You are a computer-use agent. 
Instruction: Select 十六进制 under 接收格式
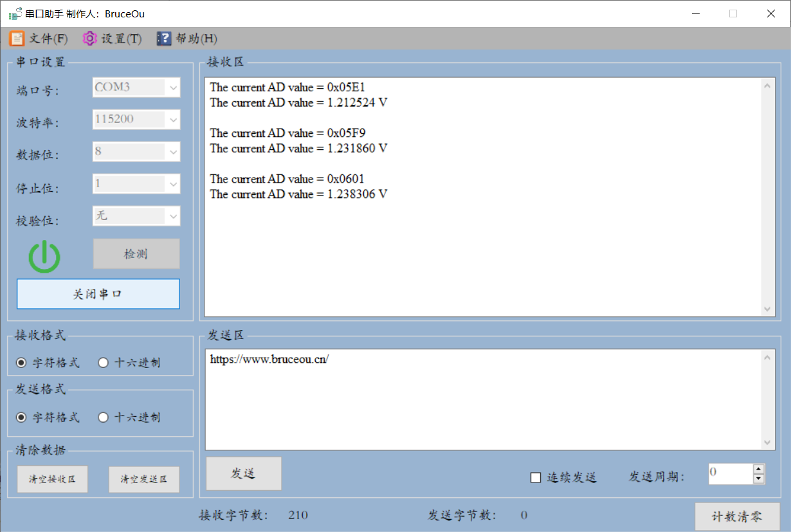pyautogui.click(x=129, y=363)
